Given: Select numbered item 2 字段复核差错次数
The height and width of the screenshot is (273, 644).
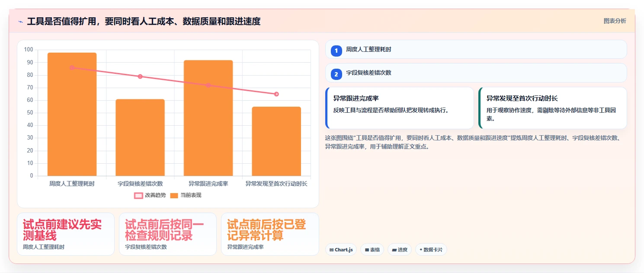Looking at the screenshot, I should 476,73.
